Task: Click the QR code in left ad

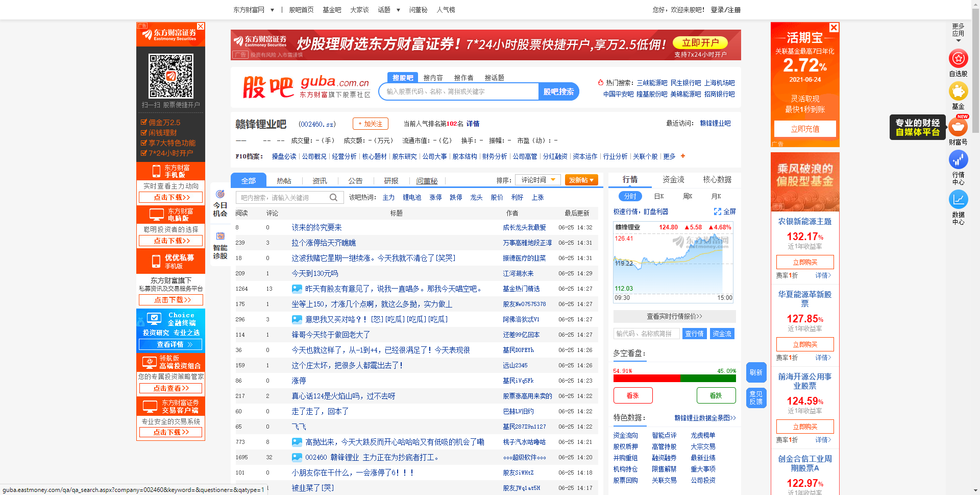Action: (171, 76)
